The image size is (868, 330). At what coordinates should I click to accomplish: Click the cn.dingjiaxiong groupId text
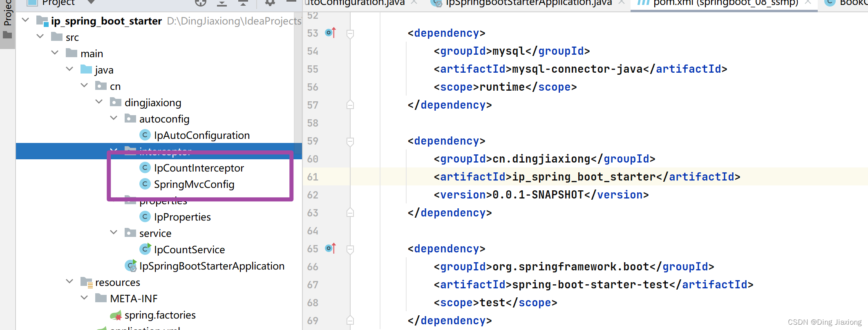click(x=541, y=159)
